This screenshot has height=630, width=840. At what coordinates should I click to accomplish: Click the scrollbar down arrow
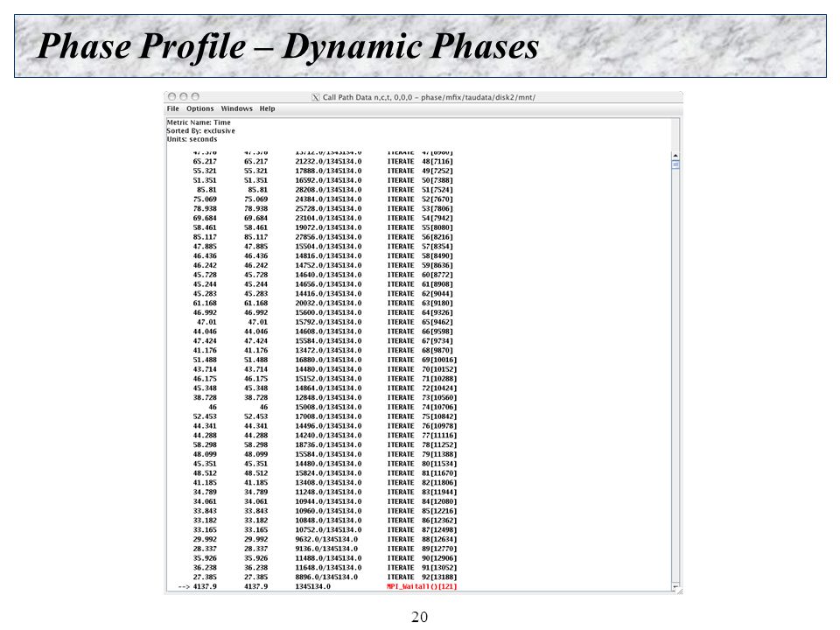[675, 587]
